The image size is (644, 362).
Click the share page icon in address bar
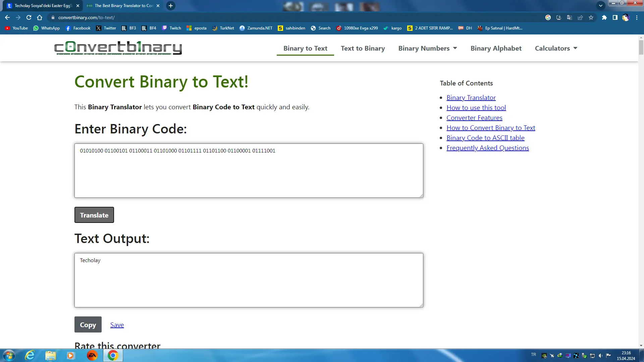click(x=580, y=17)
